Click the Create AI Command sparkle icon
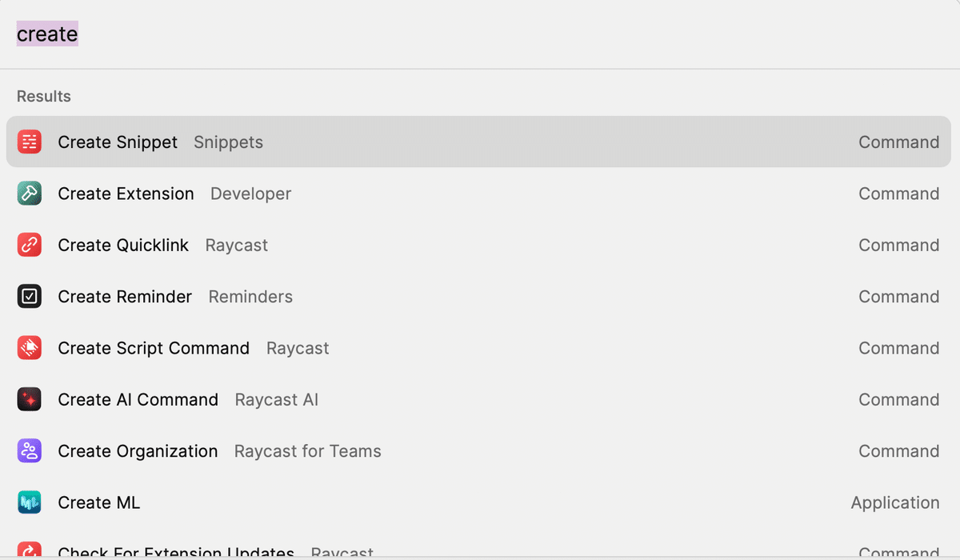960x560 pixels. tap(30, 399)
